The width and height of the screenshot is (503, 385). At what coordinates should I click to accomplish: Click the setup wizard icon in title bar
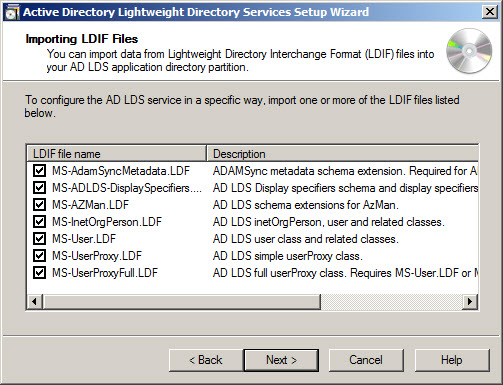[x=12, y=13]
